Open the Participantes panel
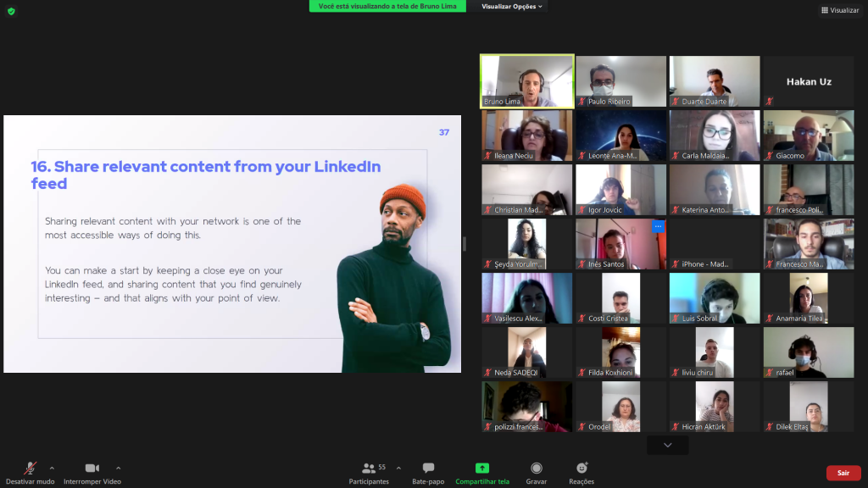868x488 pixels. [369, 472]
